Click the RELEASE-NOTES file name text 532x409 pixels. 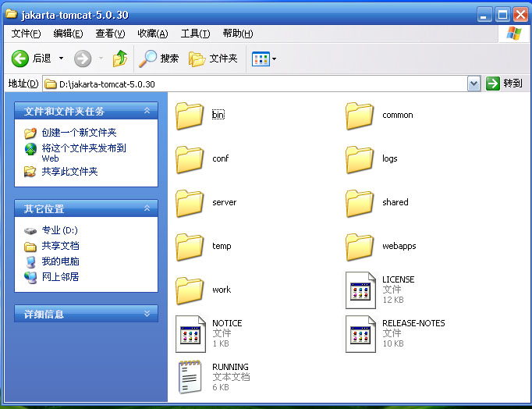(x=413, y=323)
